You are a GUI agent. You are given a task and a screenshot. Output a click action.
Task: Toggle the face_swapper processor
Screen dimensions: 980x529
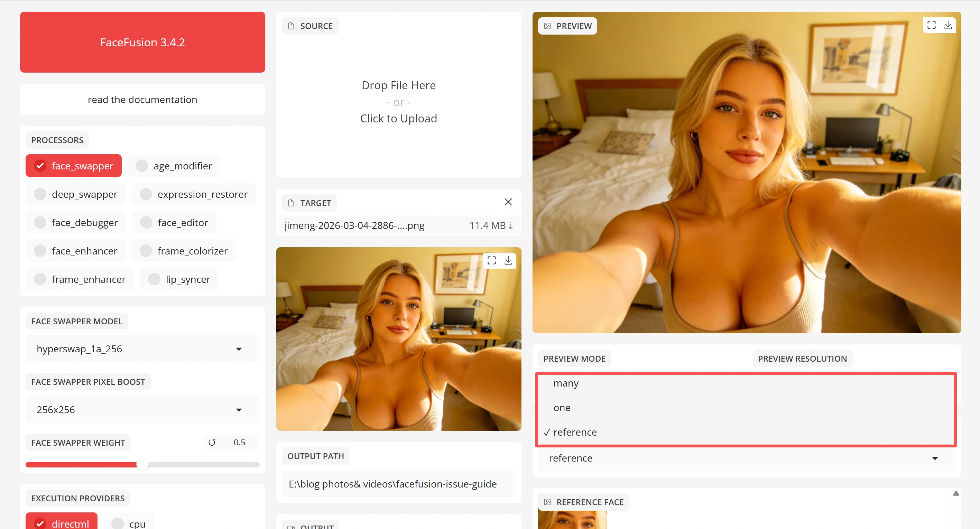[x=73, y=166]
